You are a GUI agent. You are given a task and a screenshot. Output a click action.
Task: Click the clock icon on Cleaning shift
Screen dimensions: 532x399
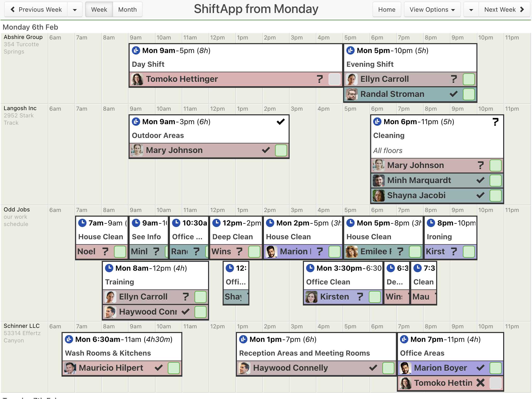(377, 122)
